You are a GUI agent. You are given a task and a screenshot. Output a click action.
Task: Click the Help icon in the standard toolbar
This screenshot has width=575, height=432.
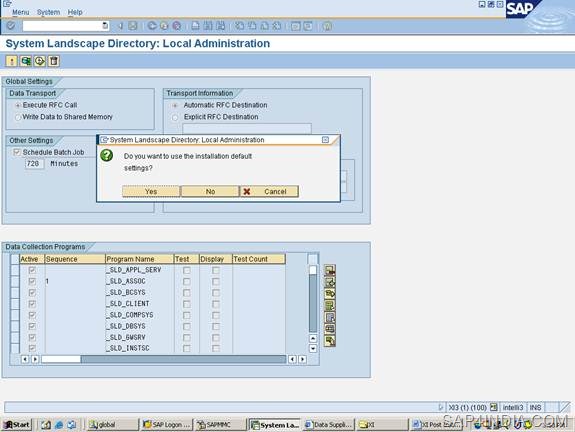327,26
